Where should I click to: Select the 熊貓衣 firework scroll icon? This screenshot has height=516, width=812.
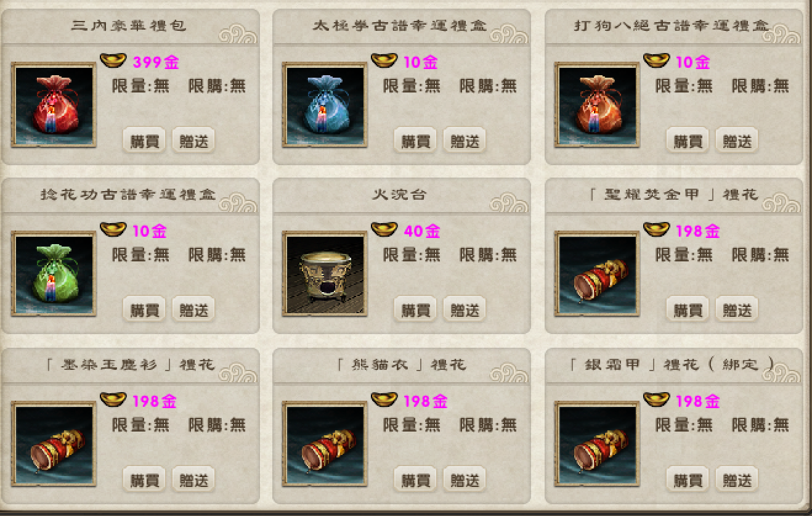325,444
